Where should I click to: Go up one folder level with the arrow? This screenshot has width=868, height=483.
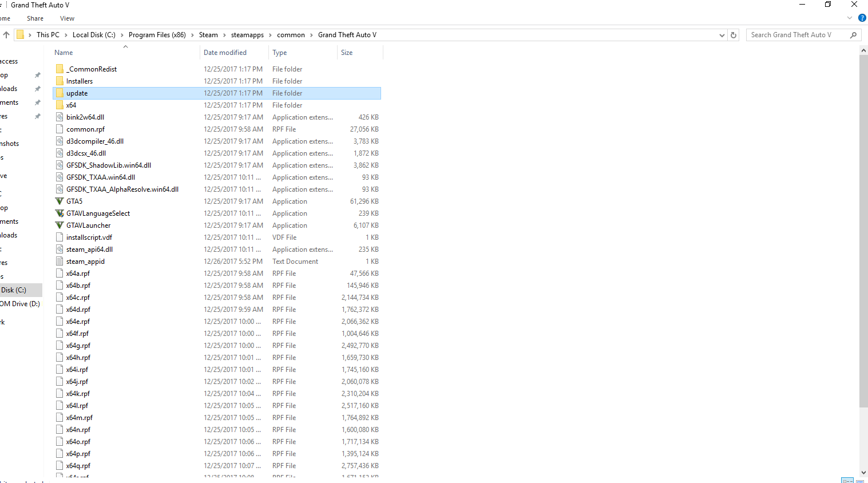[x=6, y=35]
